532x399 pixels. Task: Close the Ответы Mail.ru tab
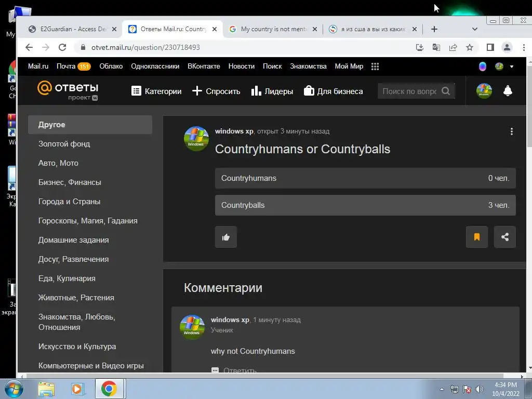[x=215, y=29]
